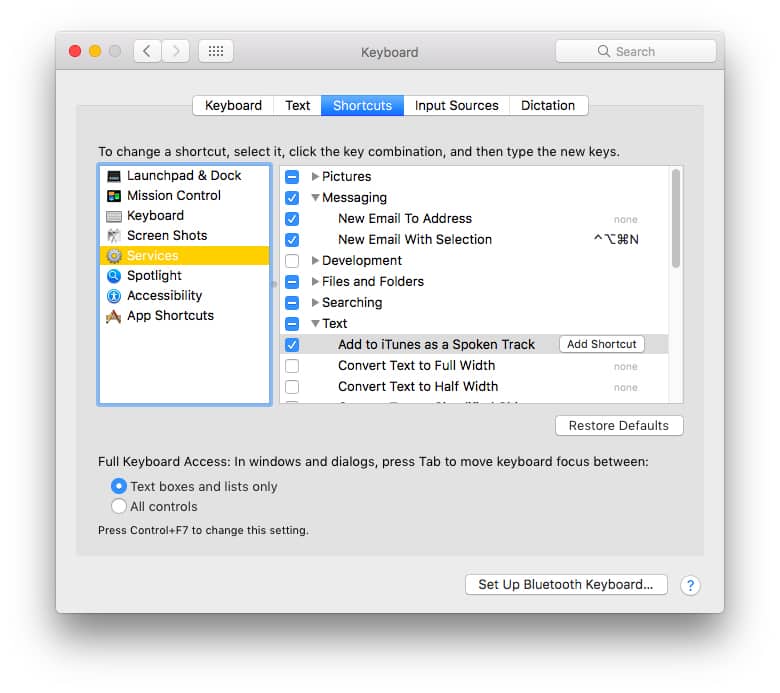Select the Mission Control icon in sidebar
This screenshot has height=693, width=780.
click(x=114, y=196)
